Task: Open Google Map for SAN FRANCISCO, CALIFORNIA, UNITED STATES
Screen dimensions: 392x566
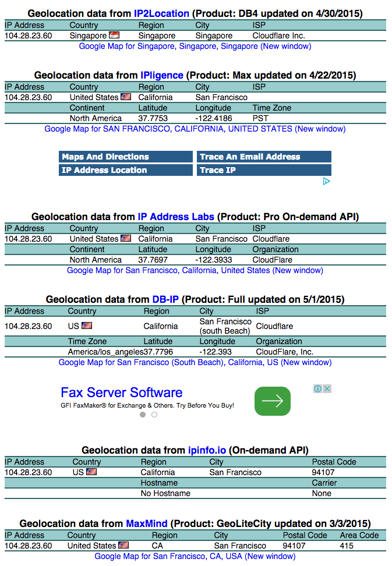Action: point(195,129)
